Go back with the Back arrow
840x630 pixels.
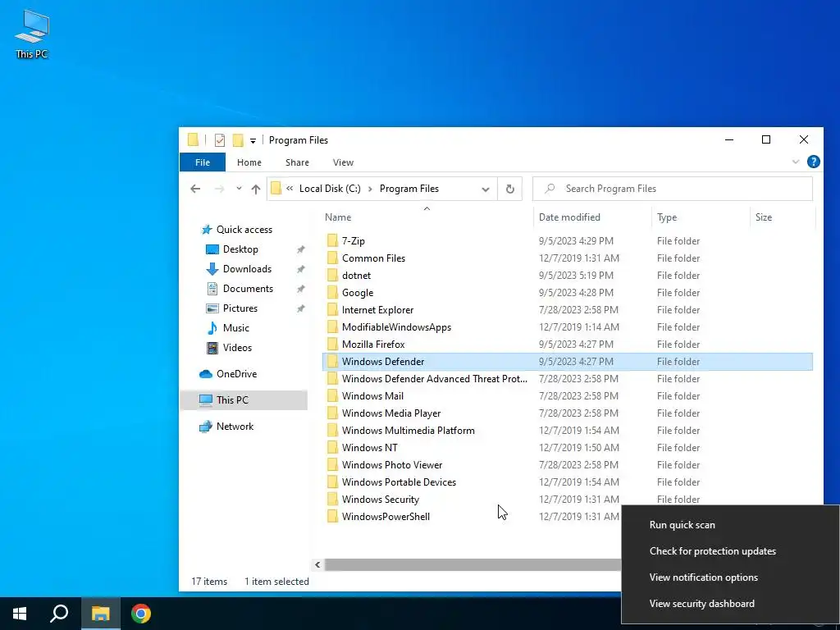pyautogui.click(x=195, y=189)
